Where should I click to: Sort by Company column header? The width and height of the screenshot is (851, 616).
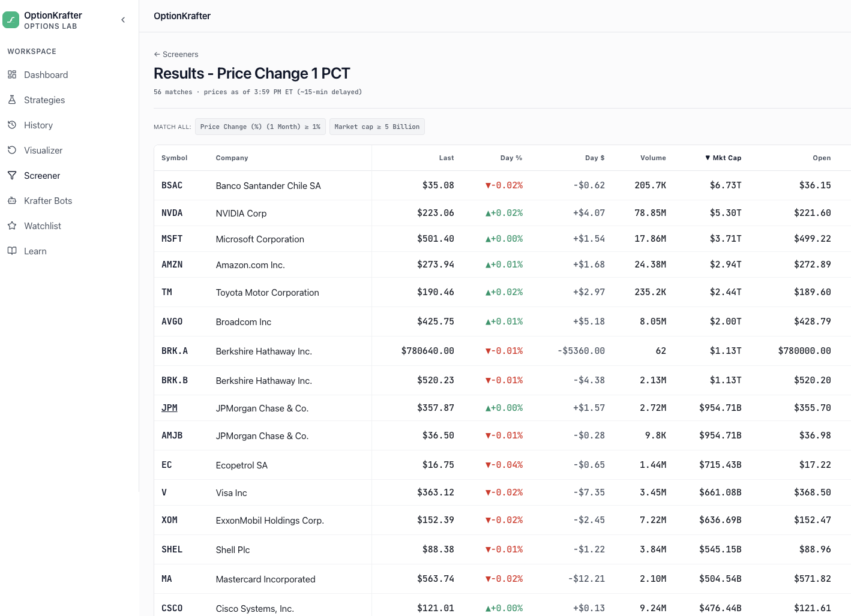pos(232,158)
